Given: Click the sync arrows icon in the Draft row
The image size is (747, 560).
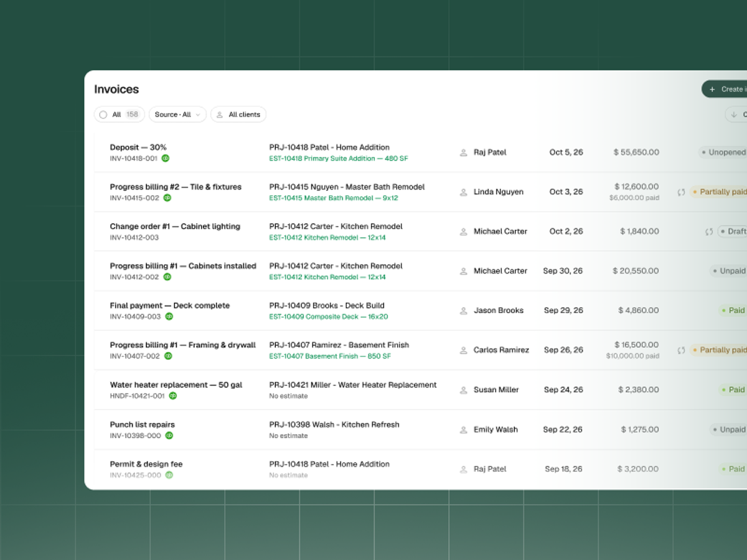Looking at the screenshot, I should click(709, 231).
